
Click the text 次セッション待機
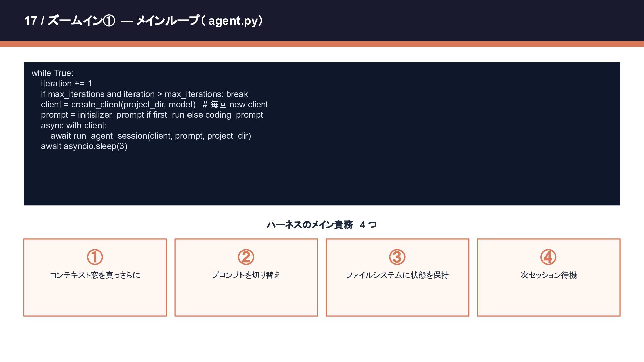(548, 275)
